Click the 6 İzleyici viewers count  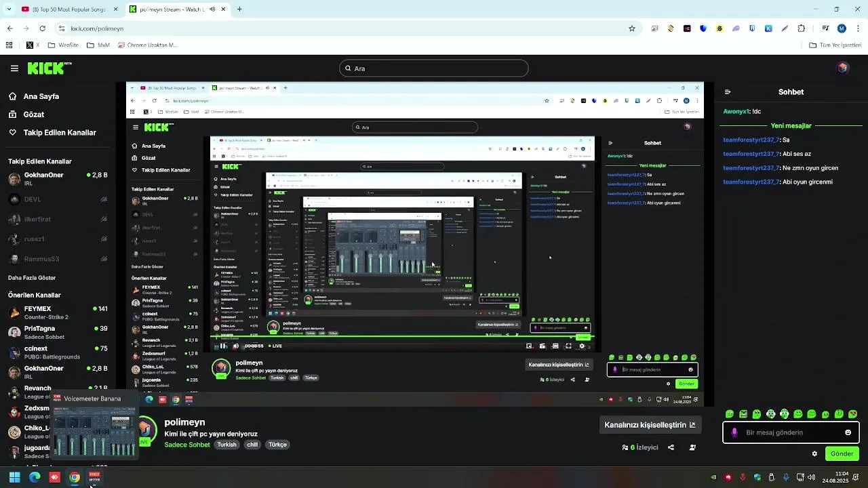[x=640, y=447]
